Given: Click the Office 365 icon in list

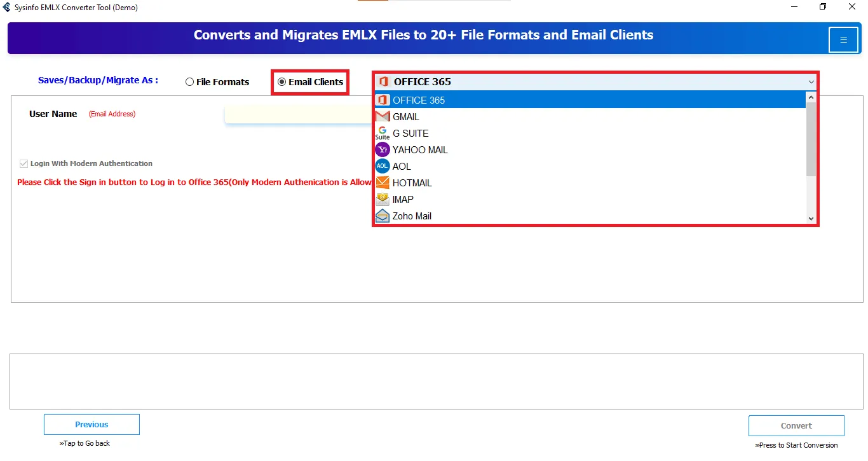Looking at the screenshot, I should pyautogui.click(x=383, y=100).
